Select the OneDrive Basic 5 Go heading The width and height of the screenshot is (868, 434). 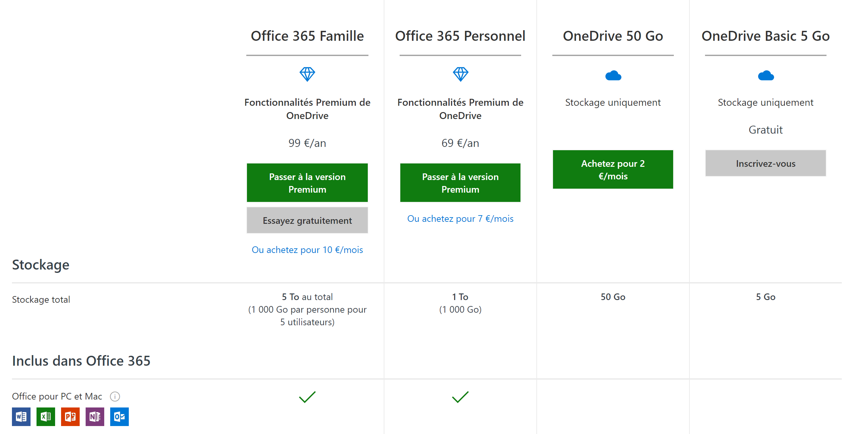click(x=765, y=36)
